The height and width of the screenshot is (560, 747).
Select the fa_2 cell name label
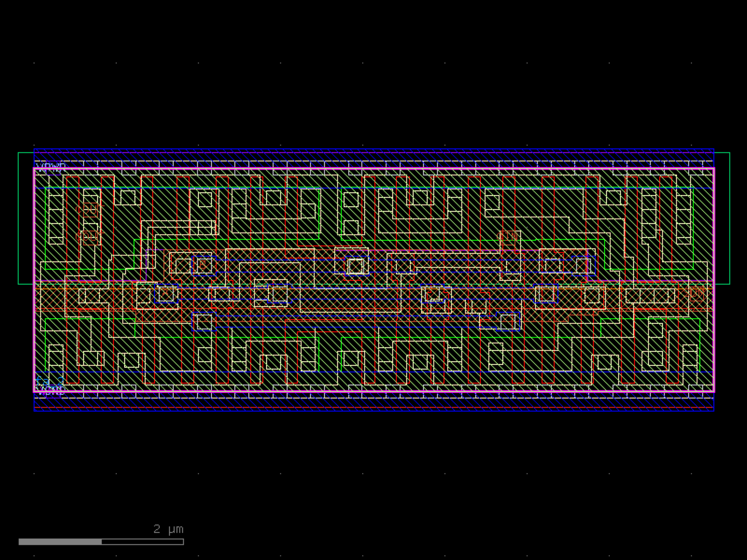click(x=49, y=381)
